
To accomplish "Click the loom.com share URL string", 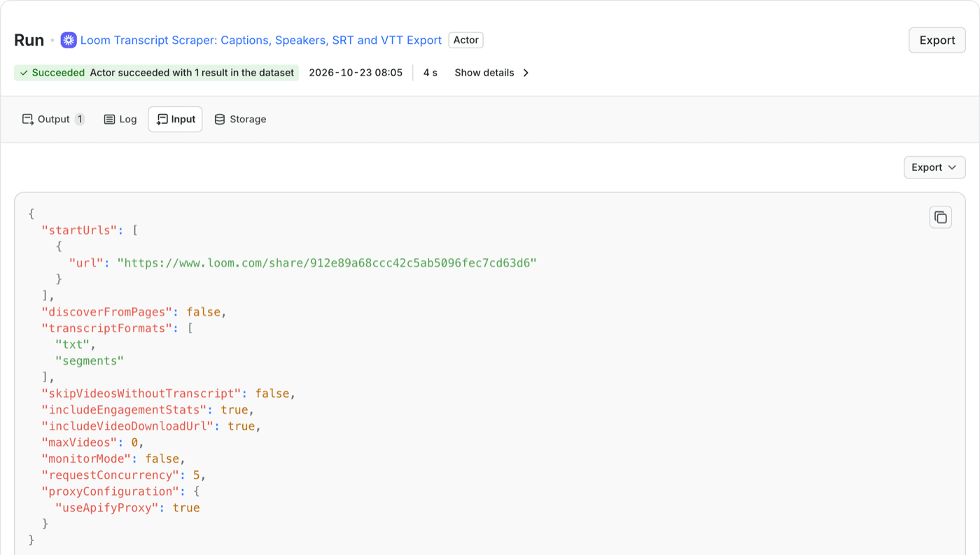I will pos(327,263).
